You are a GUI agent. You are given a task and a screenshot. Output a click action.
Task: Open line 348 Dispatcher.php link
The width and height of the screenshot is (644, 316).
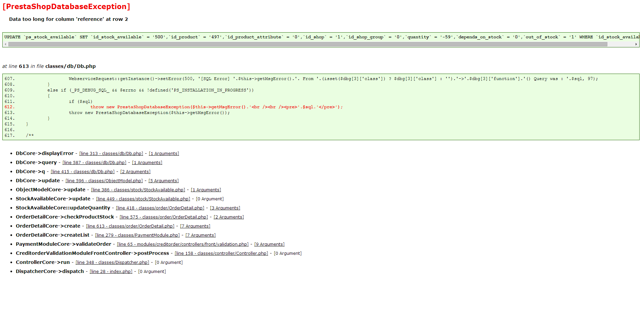coord(112,263)
